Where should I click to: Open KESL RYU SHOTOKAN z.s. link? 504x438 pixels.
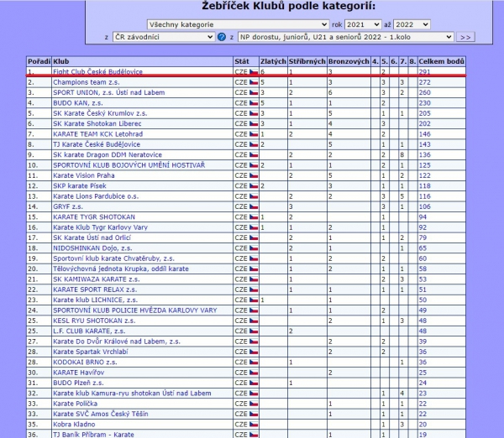(x=94, y=321)
